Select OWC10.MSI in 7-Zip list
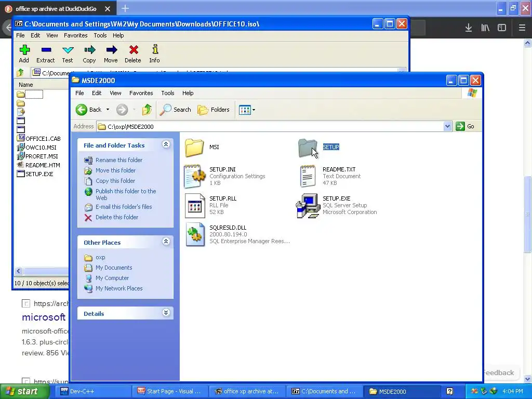The height and width of the screenshot is (399, 532). pos(41,147)
